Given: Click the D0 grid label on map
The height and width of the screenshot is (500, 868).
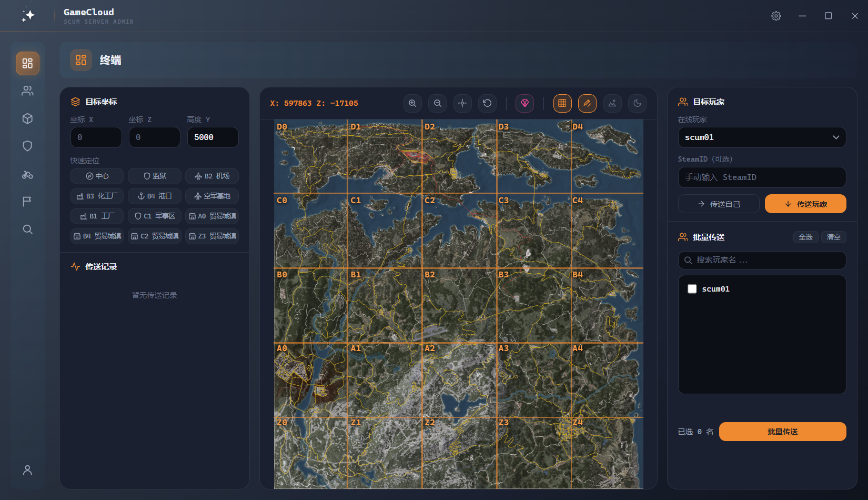Looking at the screenshot, I should [282, 127].
